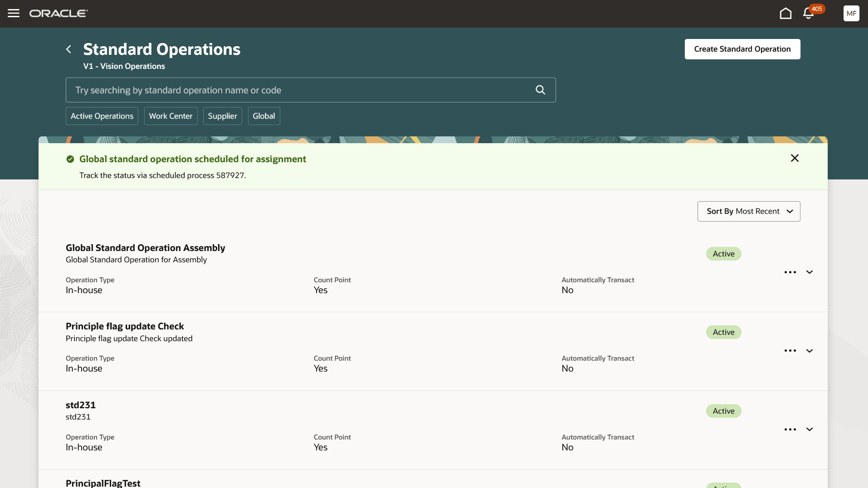Expand Principle flag update Check row
The height and width of the screenshot is (488, 868).
pos(809,351)
